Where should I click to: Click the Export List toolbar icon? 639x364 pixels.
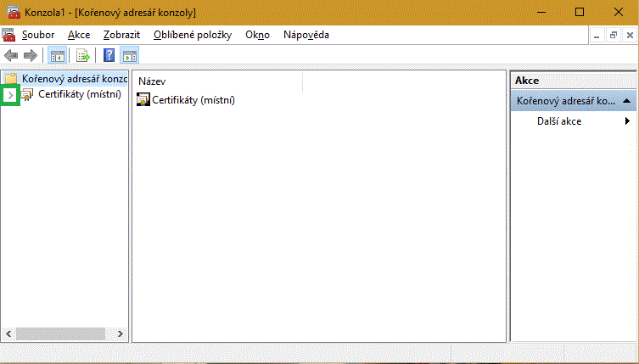click(83, 56)
